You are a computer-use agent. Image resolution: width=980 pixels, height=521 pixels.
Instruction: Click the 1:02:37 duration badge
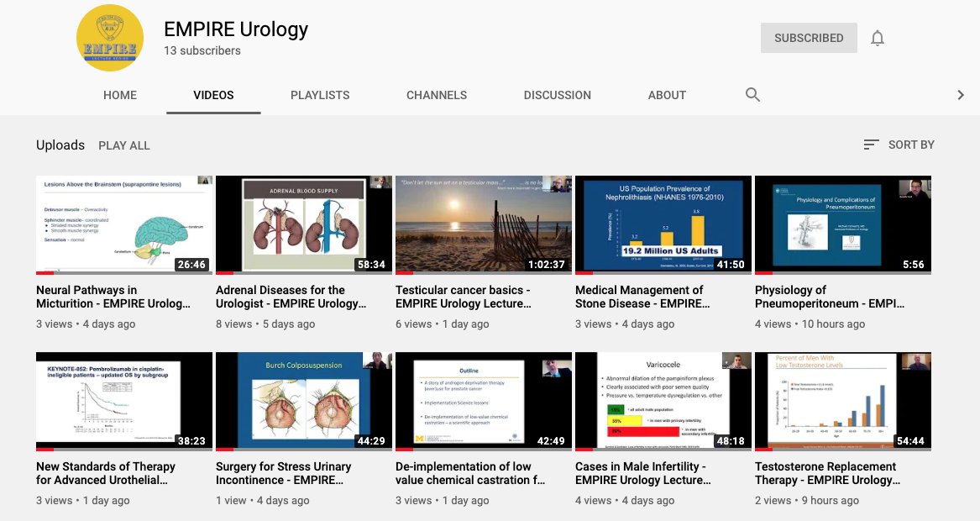(546, 265)
